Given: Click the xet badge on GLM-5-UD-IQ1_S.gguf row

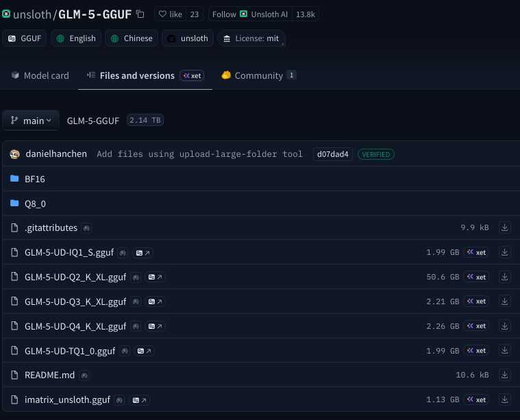Looking at the screenshot, I should [476, 252].
